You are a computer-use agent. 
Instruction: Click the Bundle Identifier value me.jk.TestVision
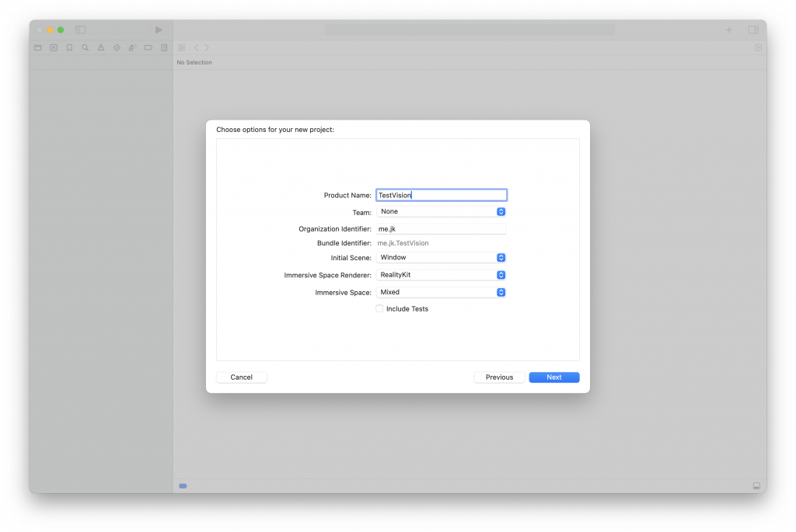coord(403,243)
